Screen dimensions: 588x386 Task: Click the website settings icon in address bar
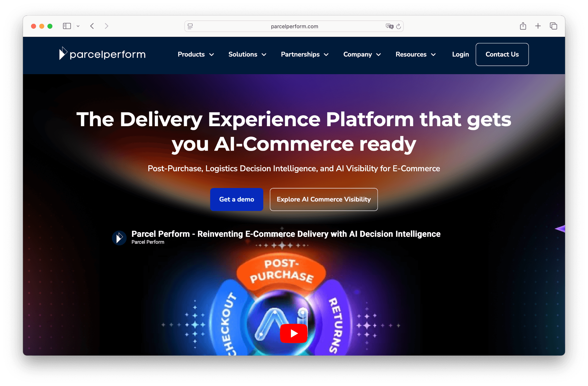[x=190, y=26]
